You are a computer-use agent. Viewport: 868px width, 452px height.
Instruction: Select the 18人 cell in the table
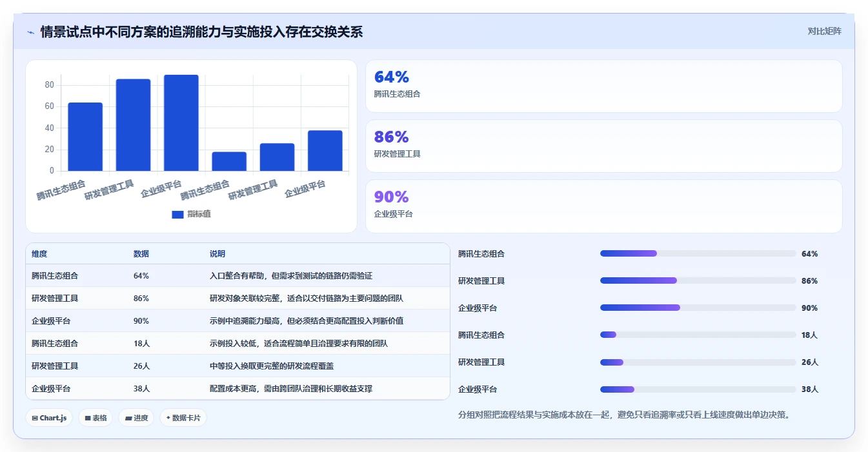point(141,344)
